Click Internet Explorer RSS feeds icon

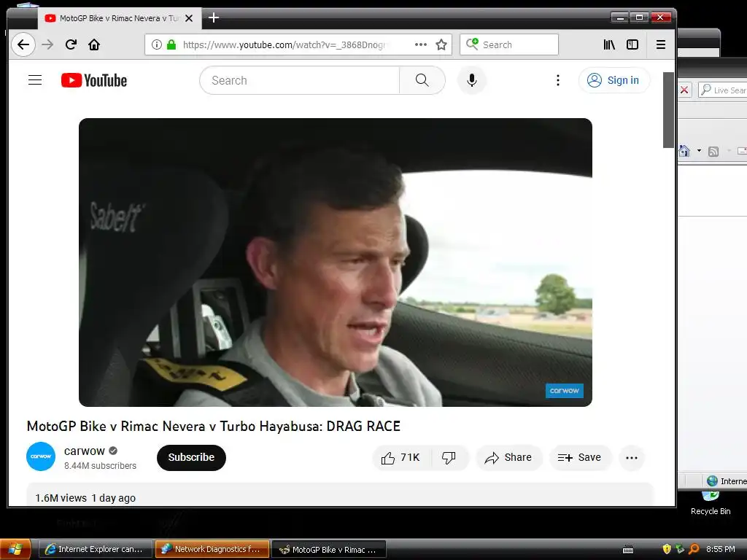coord(713,152)
